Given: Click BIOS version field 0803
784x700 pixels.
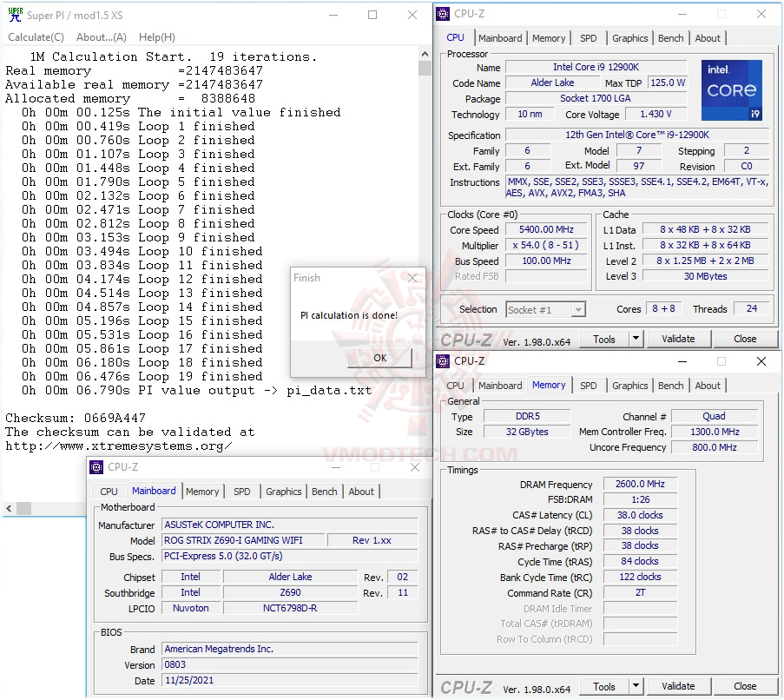Looking at the screenshot, I should pos(290,665).
